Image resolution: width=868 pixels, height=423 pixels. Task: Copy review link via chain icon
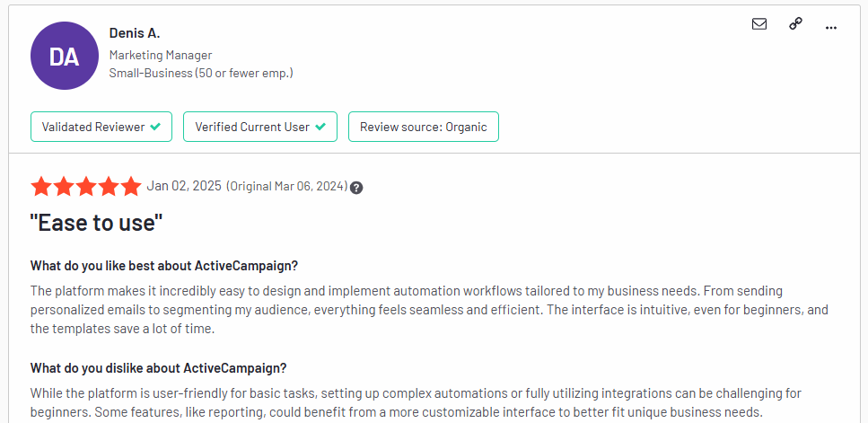795,24
